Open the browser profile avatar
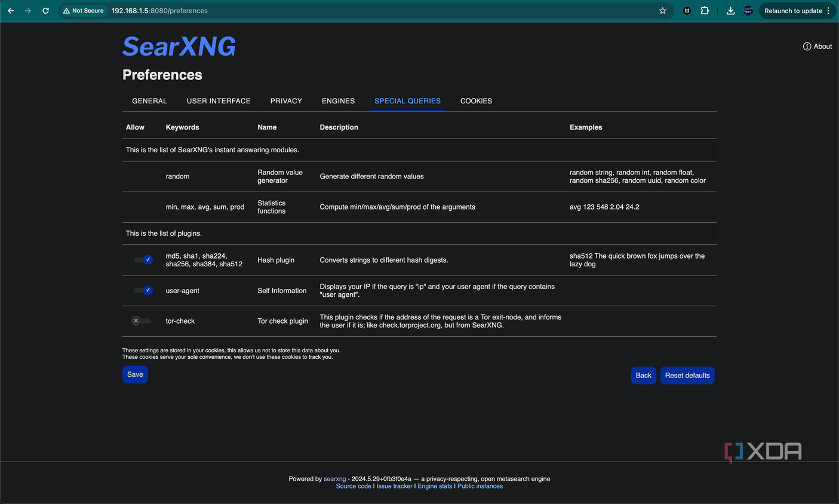 point(748,11)
